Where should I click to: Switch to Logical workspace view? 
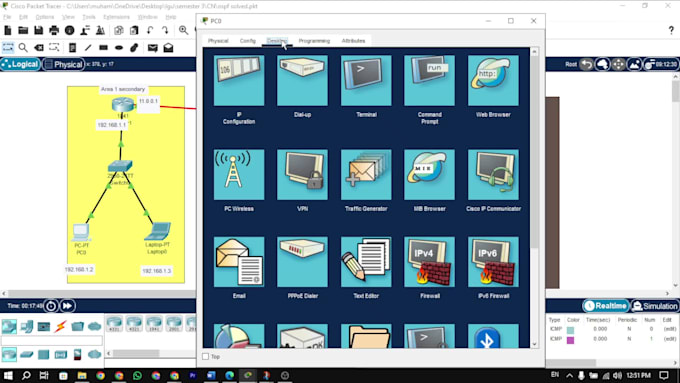tap(20, 64)
